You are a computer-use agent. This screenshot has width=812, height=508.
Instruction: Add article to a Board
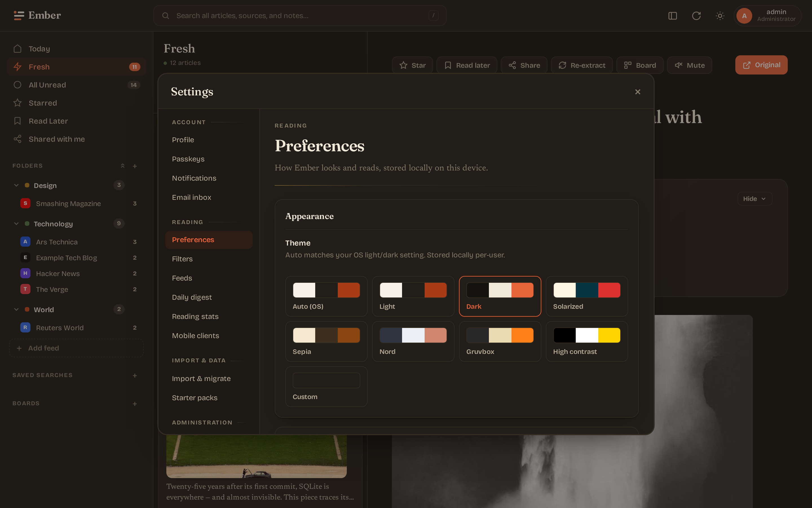tap(640, 65)
